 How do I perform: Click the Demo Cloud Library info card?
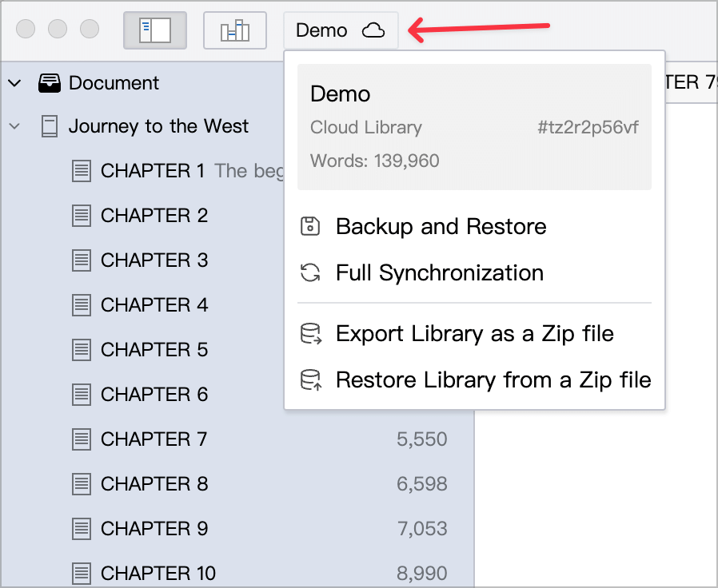[474, 127]
